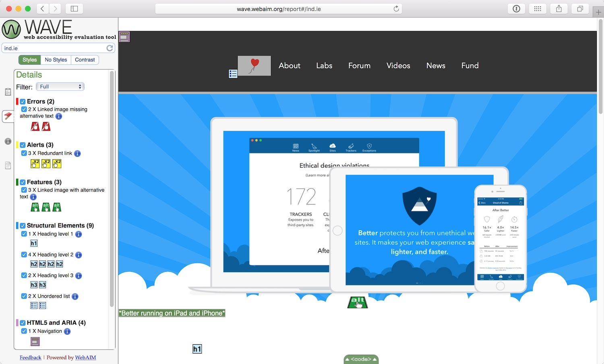Viewport: 604px width, 364px height.
Task: Open the WebAIM link in the footer
Action: (85, 358)
